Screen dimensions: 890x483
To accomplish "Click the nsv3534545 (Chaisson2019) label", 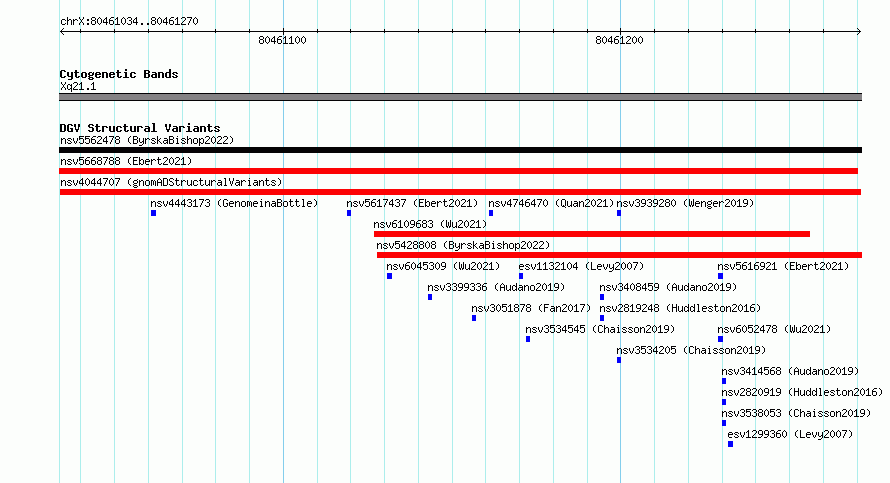I will click(600, 329).
